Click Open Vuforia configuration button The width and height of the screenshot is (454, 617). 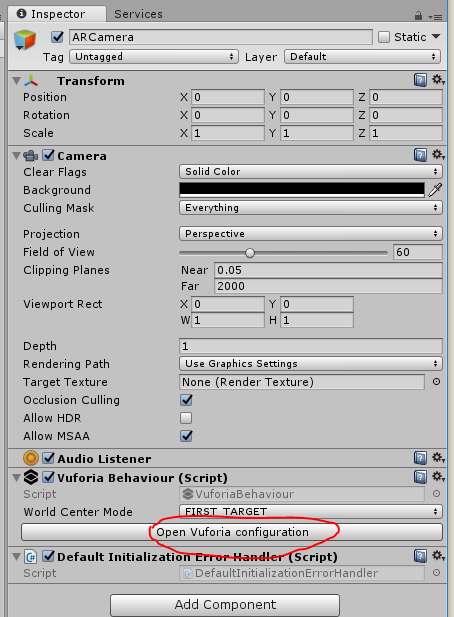click(232, 532)
